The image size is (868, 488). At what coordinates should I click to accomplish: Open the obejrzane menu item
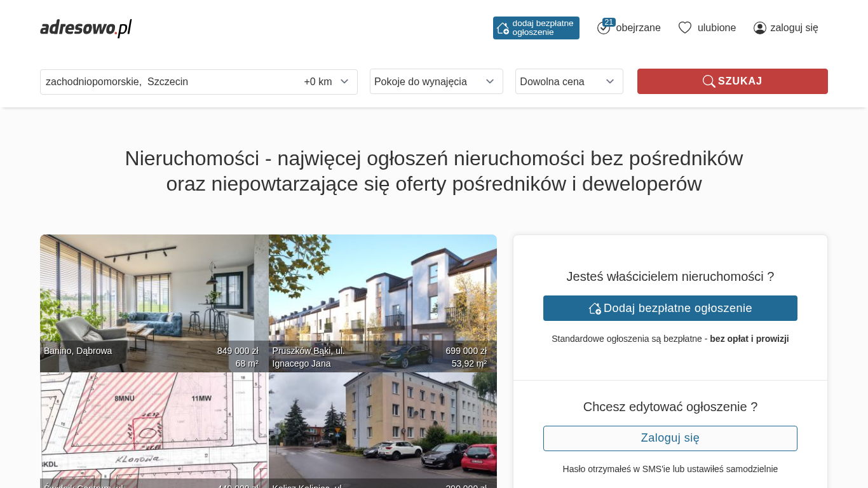click(x=638, y=28)
